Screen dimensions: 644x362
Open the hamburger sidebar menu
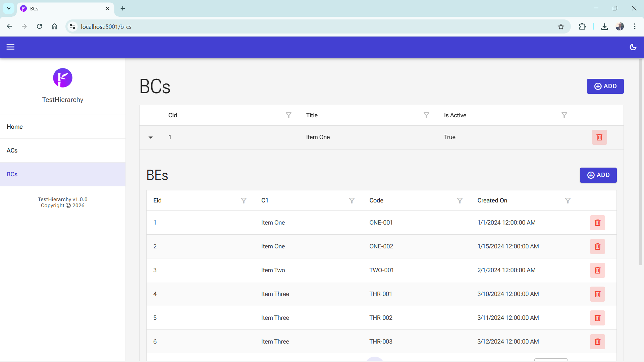click(x=10, y=47)
